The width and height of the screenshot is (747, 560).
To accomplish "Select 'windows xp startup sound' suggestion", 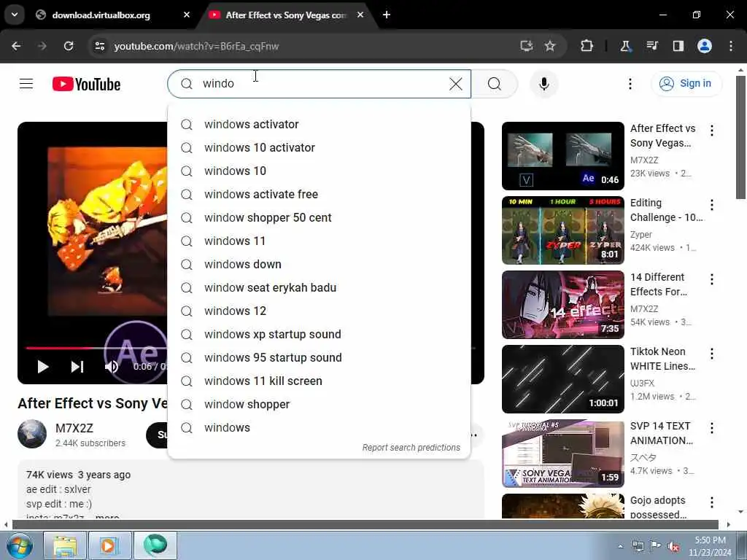I will click(x=320, y=334).
